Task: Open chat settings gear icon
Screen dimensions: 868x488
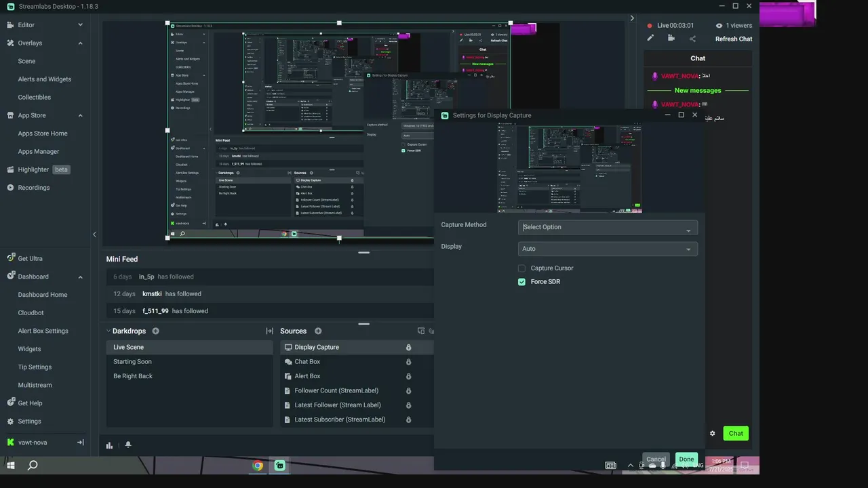Action: [712, 434]
